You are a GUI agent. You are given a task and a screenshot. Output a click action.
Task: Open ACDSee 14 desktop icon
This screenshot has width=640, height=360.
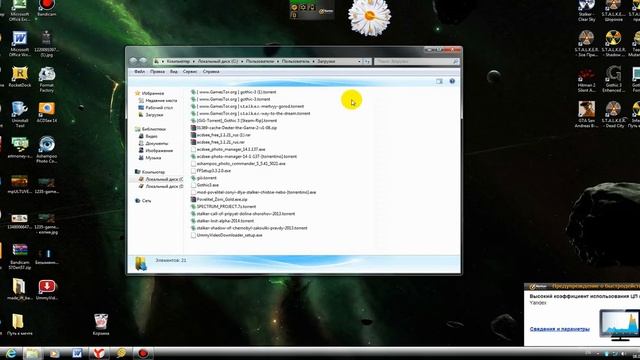tap(47, 112)
